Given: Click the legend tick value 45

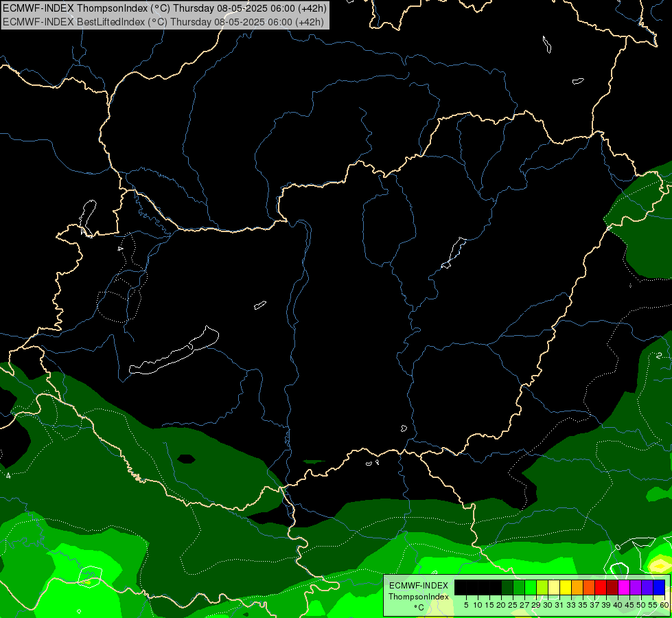Looking at the screenshot, I should tap(629, 605).
